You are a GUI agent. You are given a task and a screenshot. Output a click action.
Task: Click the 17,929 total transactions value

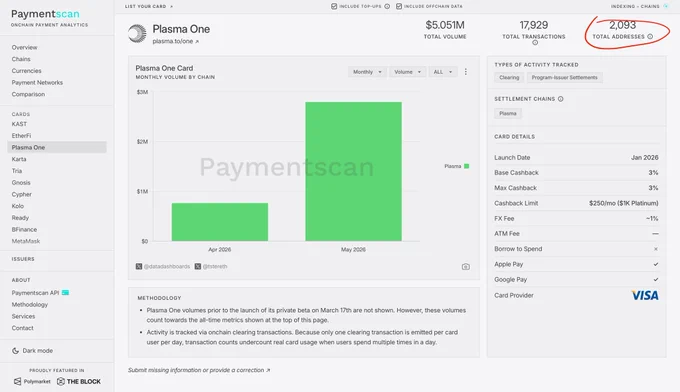534,25
